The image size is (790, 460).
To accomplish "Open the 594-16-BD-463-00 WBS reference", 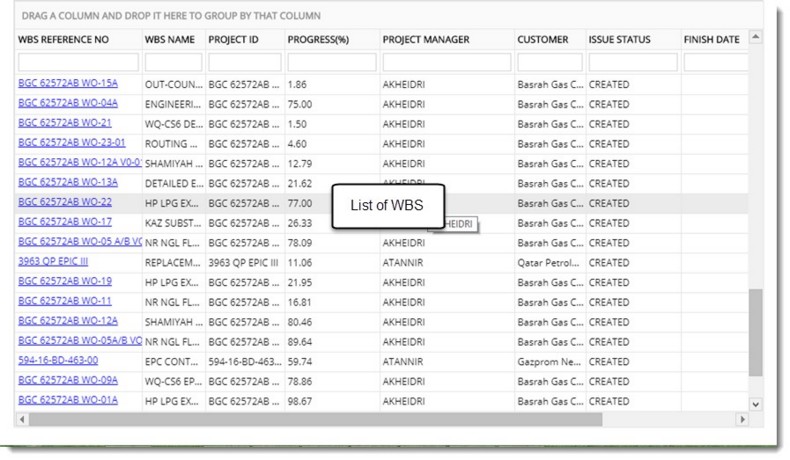I will point(58,360).
